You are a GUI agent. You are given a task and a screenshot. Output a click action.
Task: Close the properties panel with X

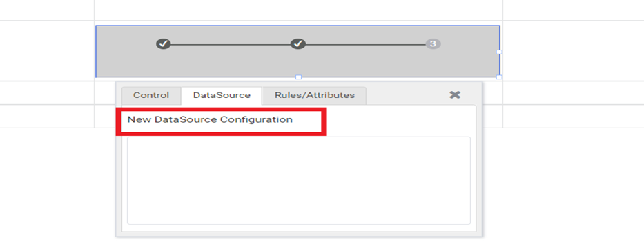point(455,95)
